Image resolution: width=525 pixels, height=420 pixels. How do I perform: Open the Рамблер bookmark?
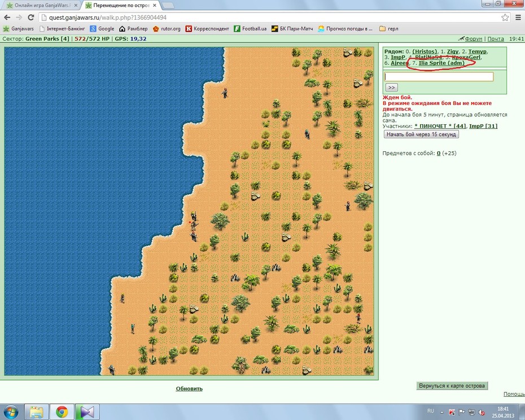tap(133, 29)
